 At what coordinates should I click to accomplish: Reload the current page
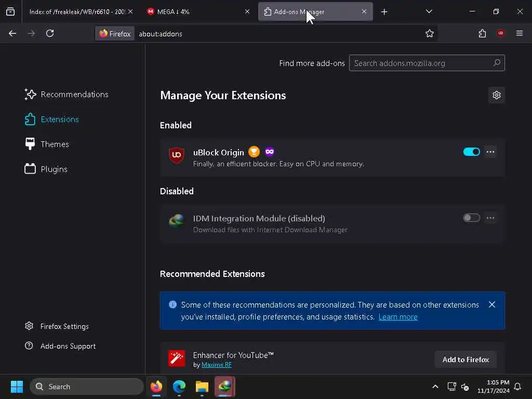(50, 34)
